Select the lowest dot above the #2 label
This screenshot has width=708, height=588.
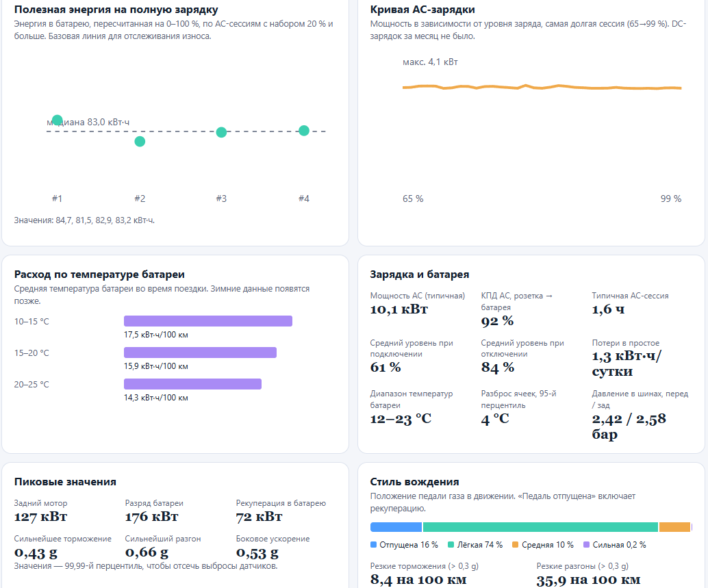point(140,142)
